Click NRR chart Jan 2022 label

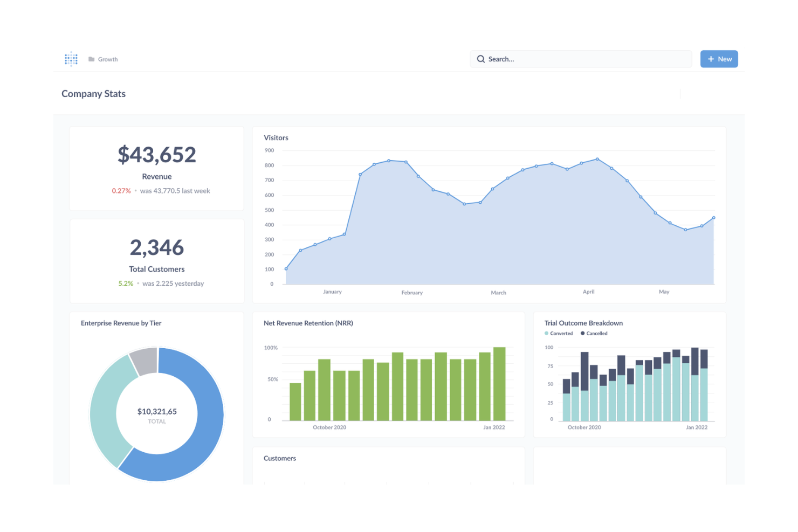click(494, 427)
